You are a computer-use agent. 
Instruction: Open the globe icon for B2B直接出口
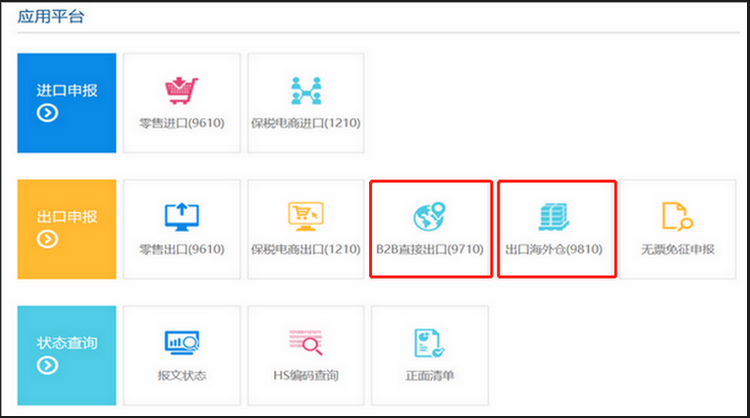(x=430, y=217)
